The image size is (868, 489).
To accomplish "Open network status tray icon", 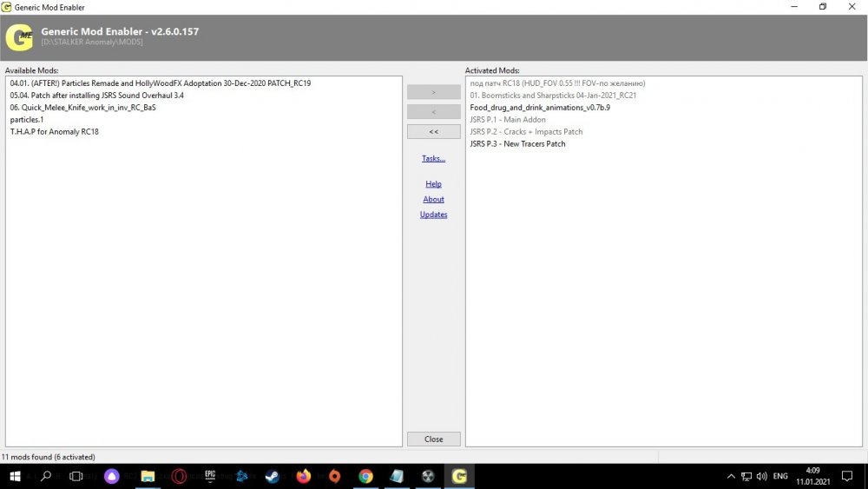I will (x=746, y=476).
